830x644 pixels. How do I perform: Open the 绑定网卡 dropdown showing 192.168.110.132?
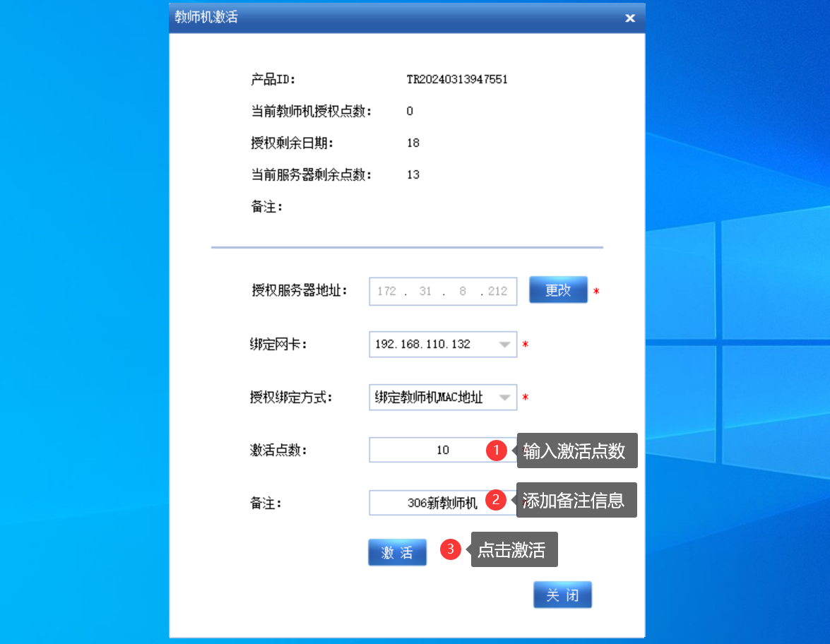pos(504,345)
